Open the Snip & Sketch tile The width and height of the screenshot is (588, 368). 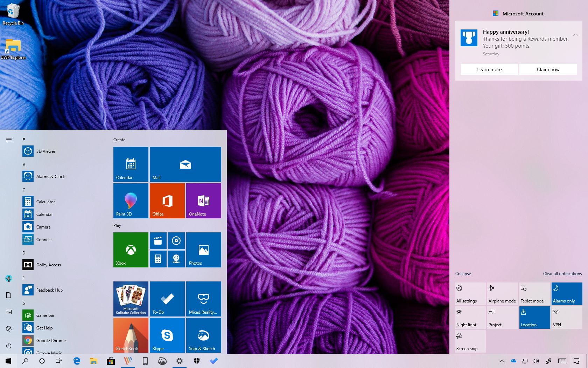(203, 335)
